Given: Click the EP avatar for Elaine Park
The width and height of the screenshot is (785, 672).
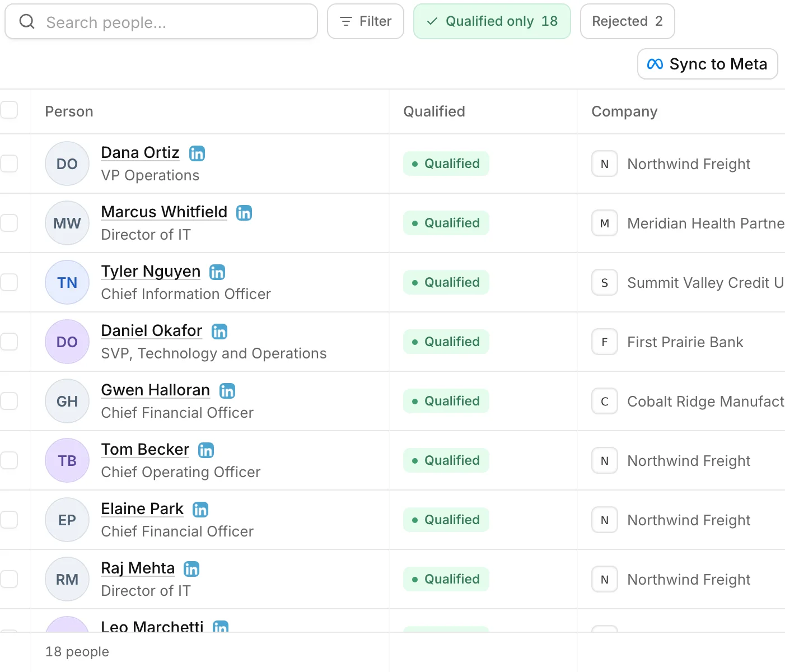Looking at the screenshot, I should 67,520.
